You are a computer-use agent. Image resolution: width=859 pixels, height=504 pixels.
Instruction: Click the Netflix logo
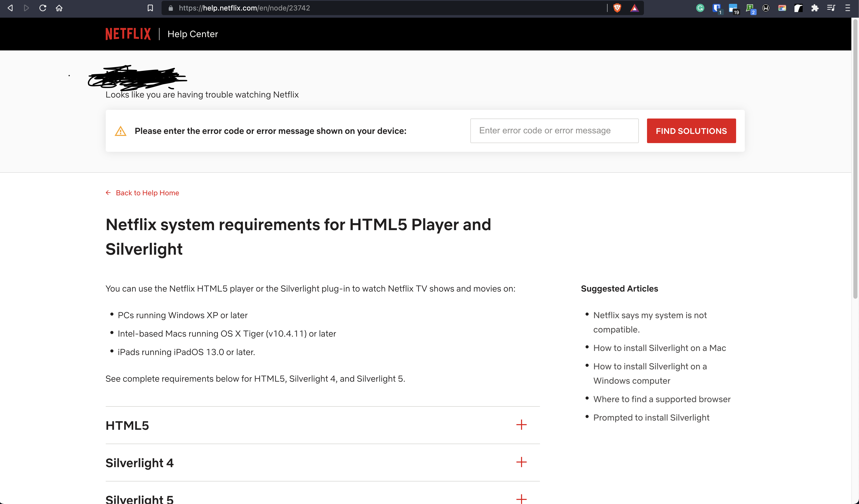[x=128, y=34]
